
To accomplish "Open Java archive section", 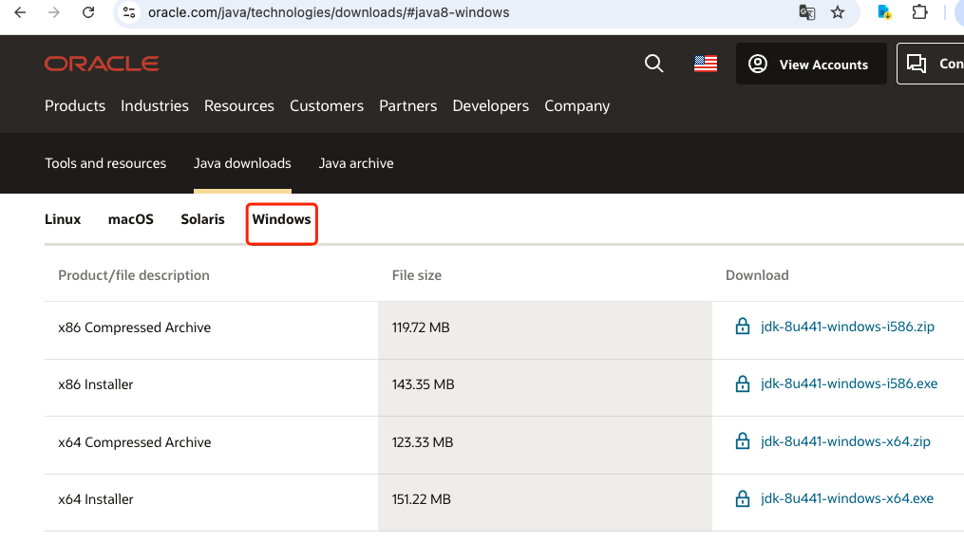I will pos(356,163).
